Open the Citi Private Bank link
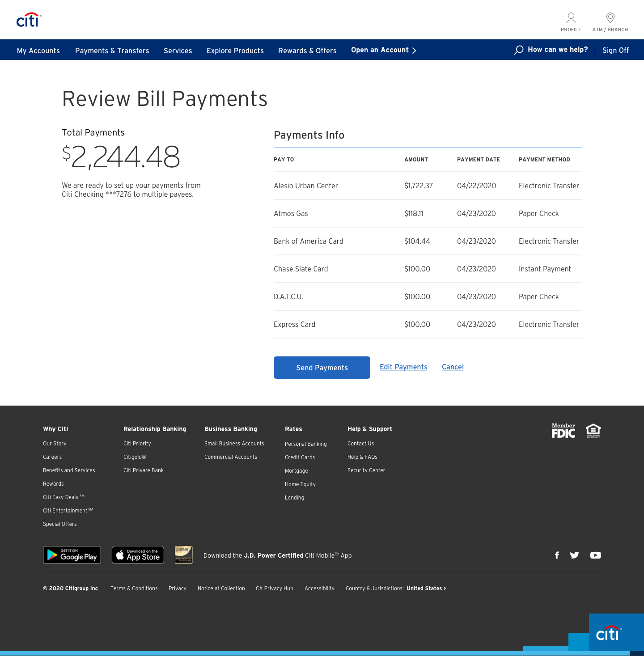The width and height of the screenshot is (644, 656). click(144, 470)
